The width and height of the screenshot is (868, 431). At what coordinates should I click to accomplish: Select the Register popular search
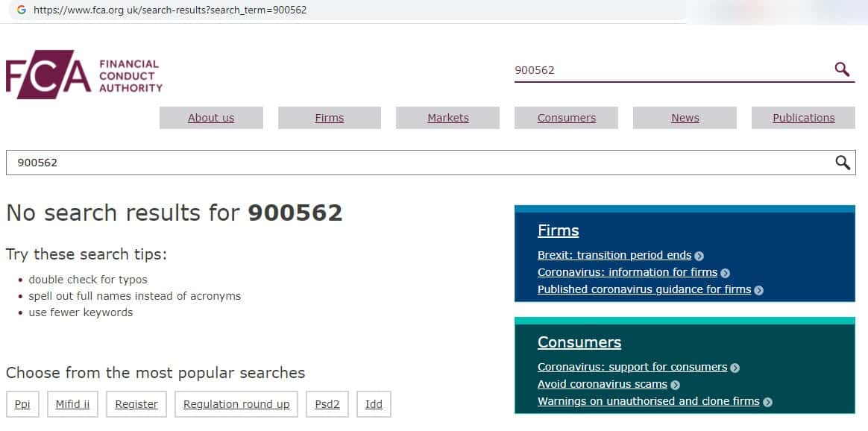point(136,404)
